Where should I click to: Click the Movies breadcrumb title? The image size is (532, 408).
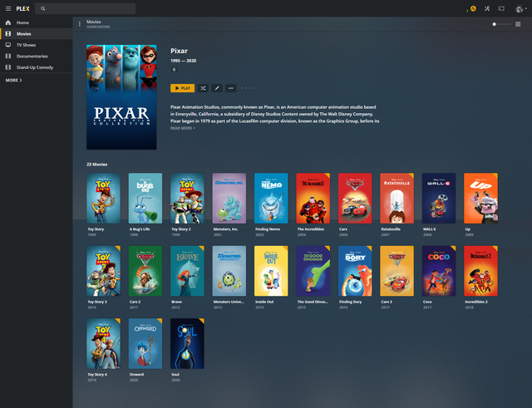(x=94, y=22)
